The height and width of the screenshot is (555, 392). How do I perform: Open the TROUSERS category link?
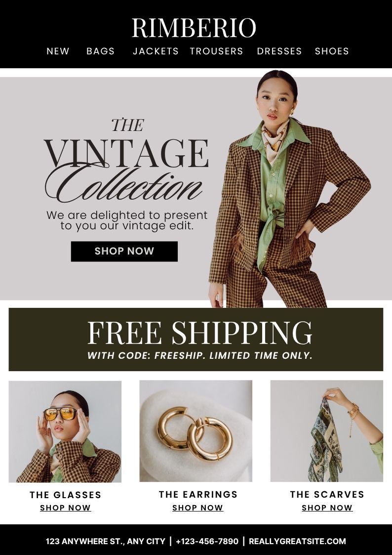tap(216, 51)
